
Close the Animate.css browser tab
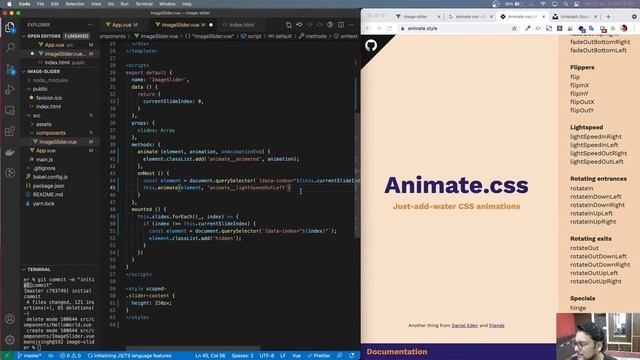pos(543,17)
